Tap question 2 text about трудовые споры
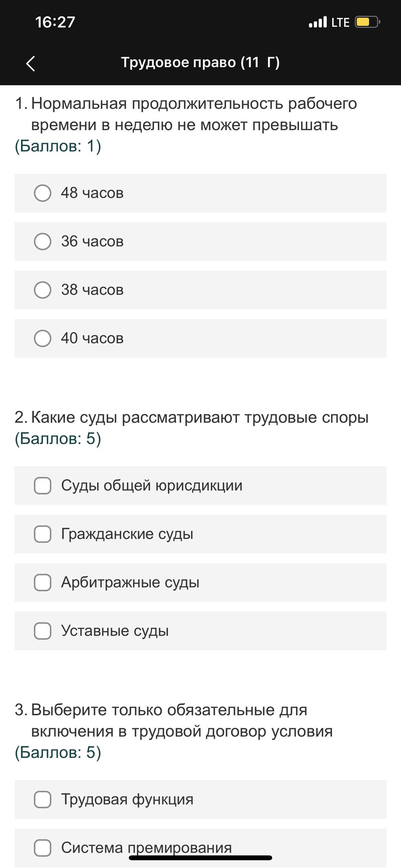This screenshot has height=868, width=401. click(200, 418)
